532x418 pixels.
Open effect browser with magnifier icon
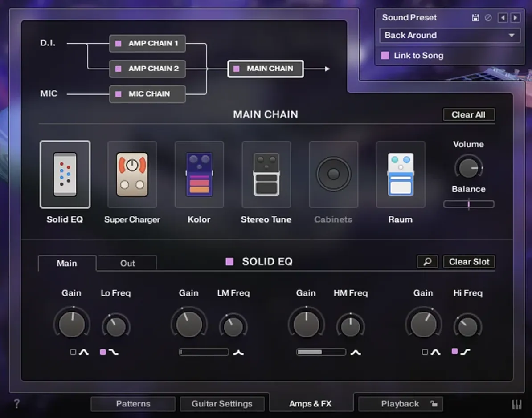[x=427, y=261]
